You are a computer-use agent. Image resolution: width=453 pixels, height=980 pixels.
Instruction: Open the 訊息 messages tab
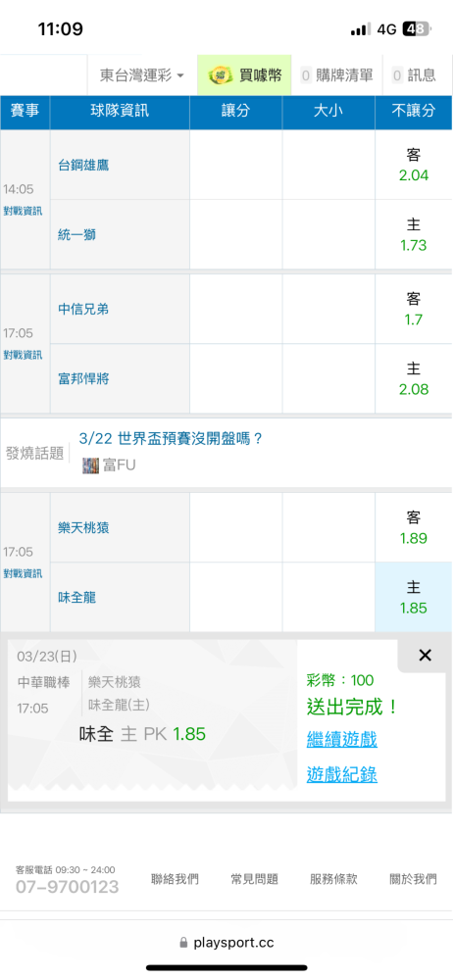[414, 75]
